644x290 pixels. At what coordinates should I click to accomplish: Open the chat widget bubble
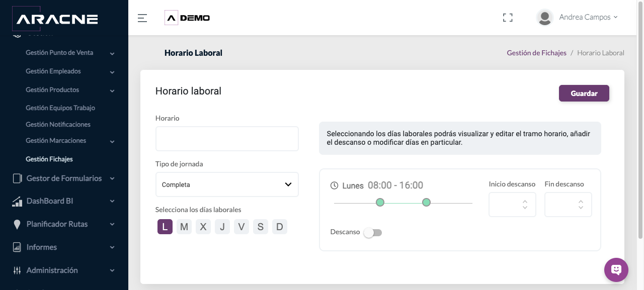click(x=616, y=270)
